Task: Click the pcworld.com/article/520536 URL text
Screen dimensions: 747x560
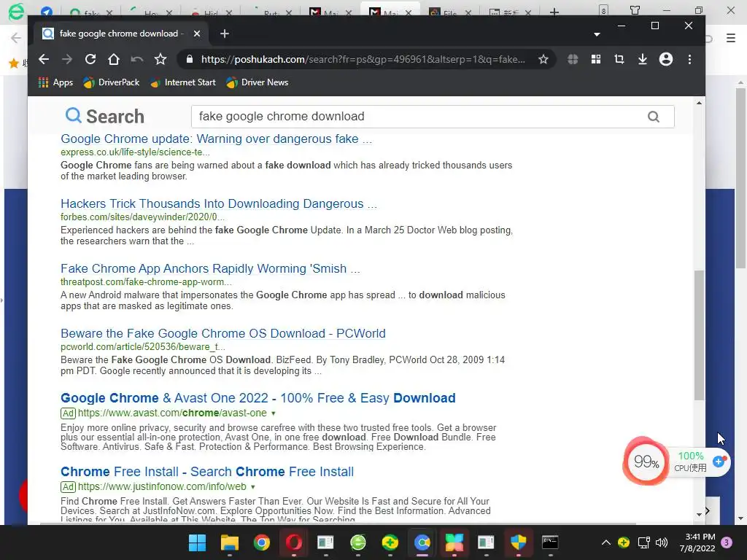Action: coord(142,347)
